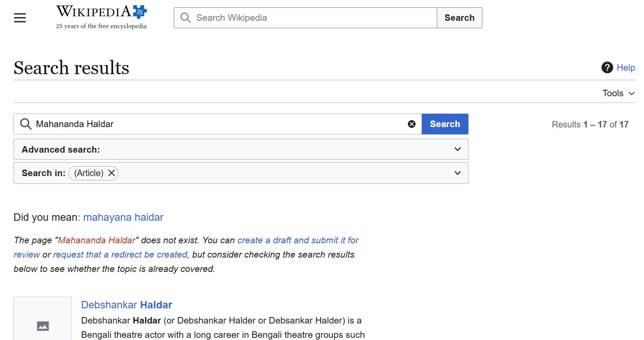Focus the Search Wikipedia input field

pos(312,18)
